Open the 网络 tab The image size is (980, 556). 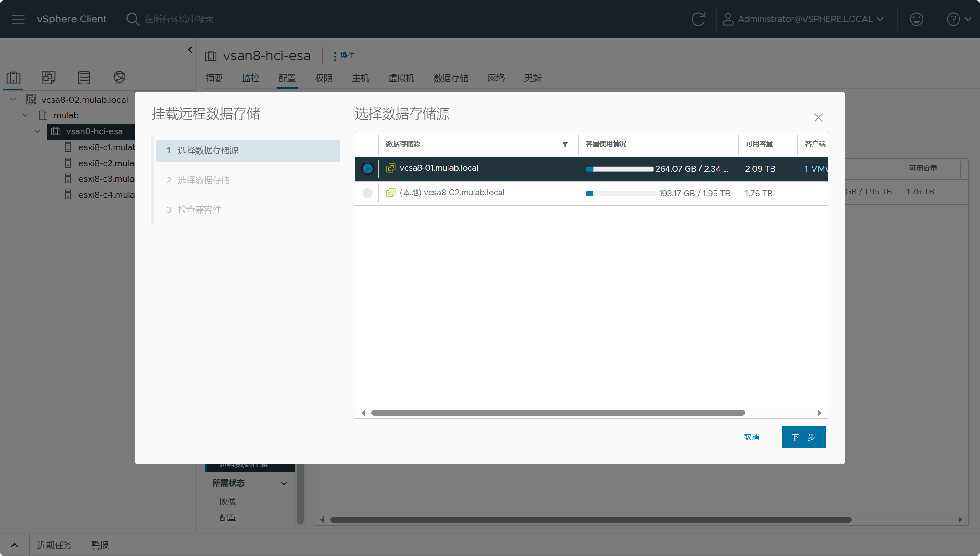[496, 78]
